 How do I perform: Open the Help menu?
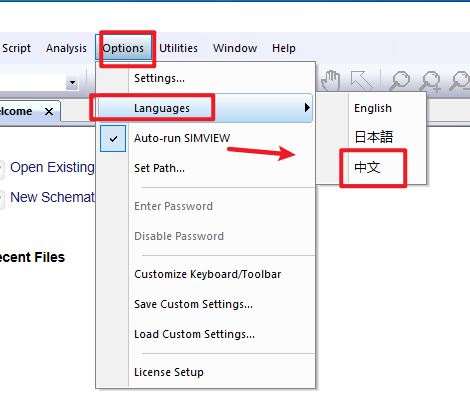pyautogui.click(x=284, y=48)
